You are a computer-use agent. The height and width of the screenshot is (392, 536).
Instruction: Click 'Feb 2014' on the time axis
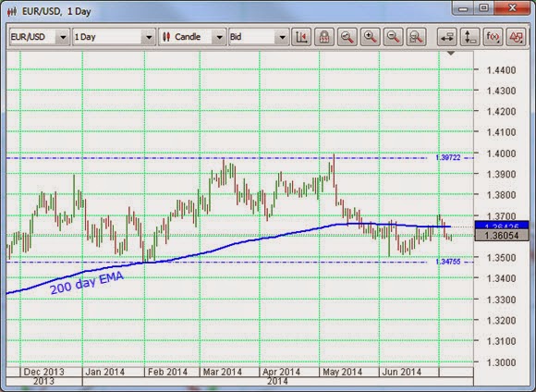point(167,372)
